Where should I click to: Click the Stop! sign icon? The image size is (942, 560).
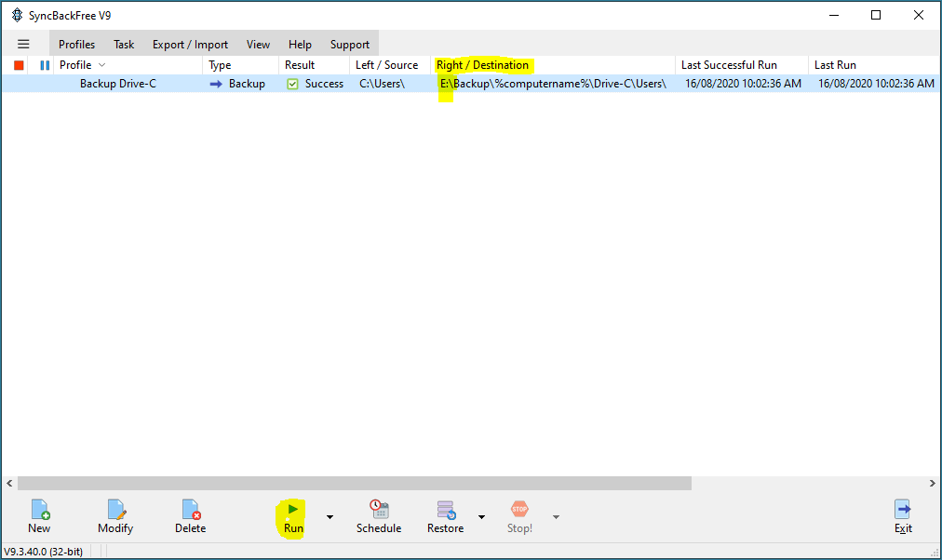[x=519, y=510]
